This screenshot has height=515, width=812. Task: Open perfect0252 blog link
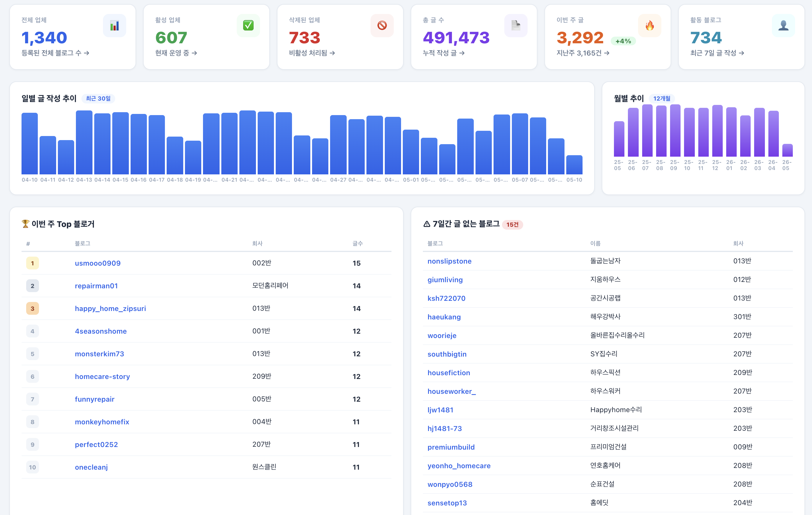click(x=97, y=445)
